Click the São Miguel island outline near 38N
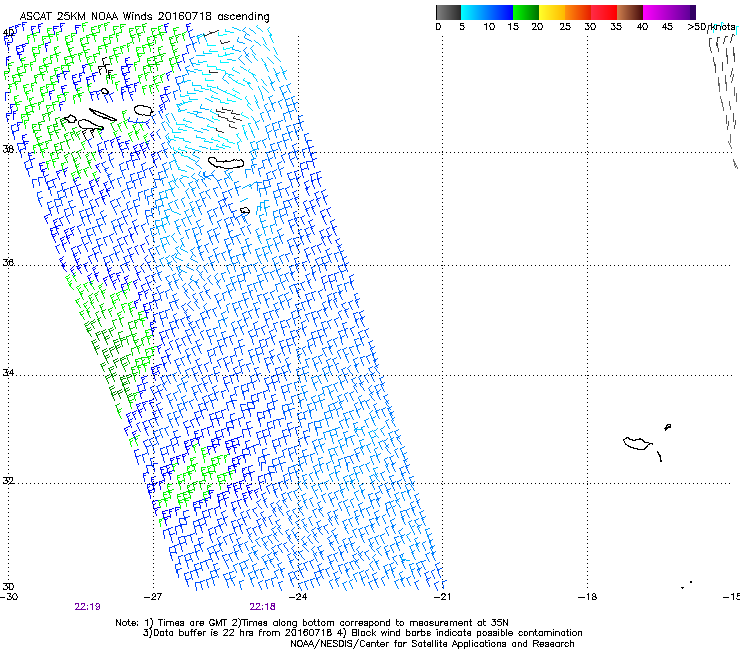This screenshot has width=740, height=650. coord(226,163)
